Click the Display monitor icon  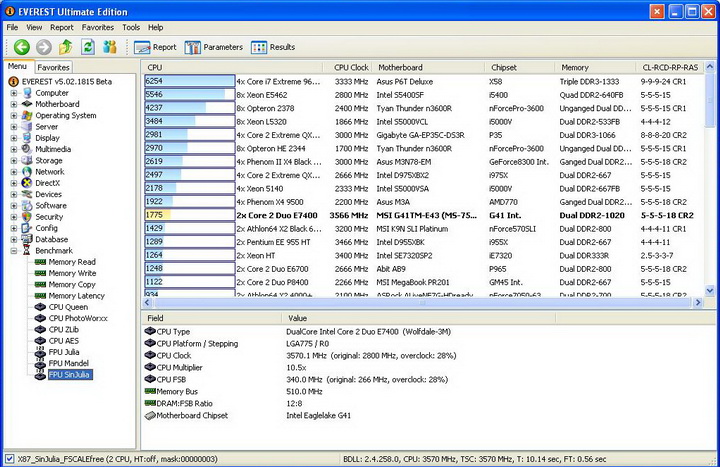[x=27, y=138]
